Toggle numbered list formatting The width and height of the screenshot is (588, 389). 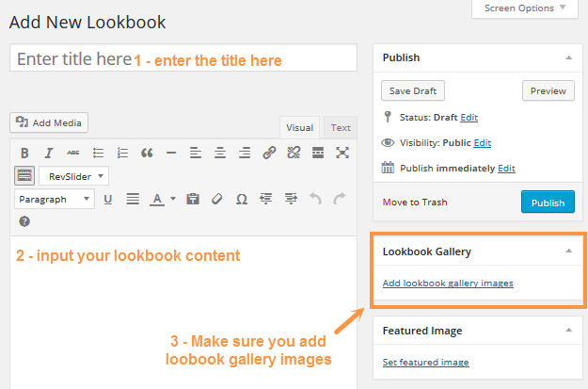click(121, 152)
